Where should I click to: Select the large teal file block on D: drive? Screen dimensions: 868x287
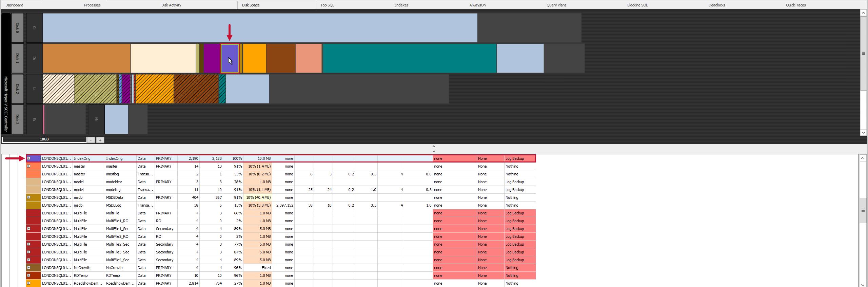point(410,58)
